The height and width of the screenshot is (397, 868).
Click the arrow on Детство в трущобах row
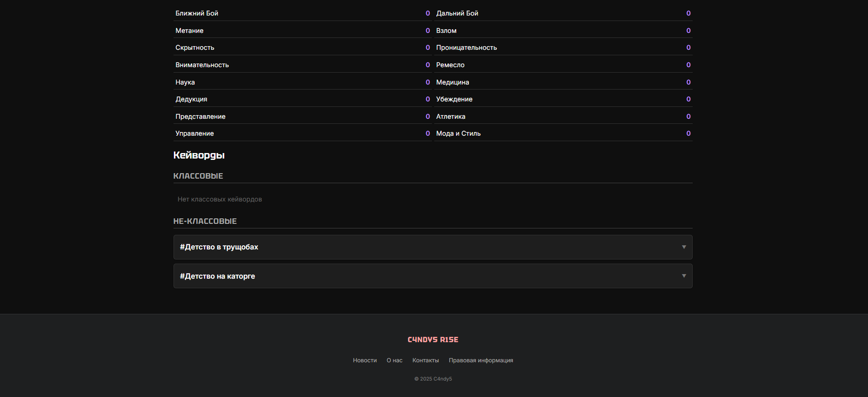pyautogui.click(x=684, y=247)
